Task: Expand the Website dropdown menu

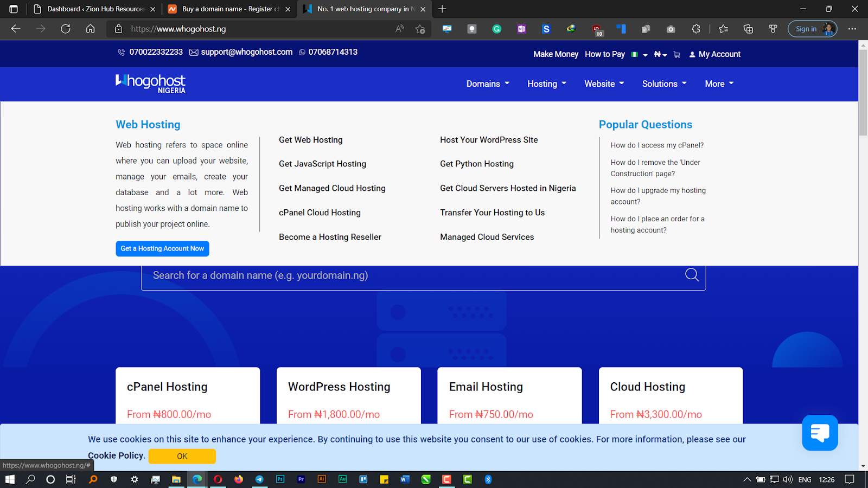Action: coord(604,84)
